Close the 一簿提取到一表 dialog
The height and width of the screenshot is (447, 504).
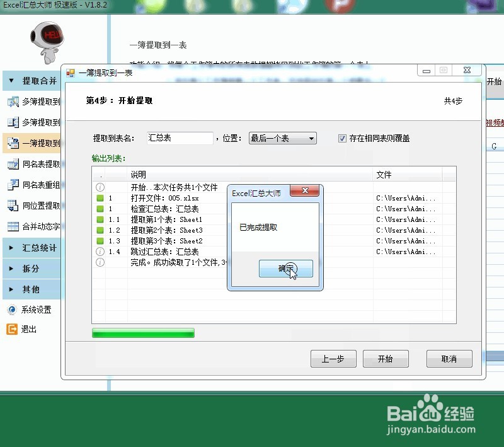(467, 70)
